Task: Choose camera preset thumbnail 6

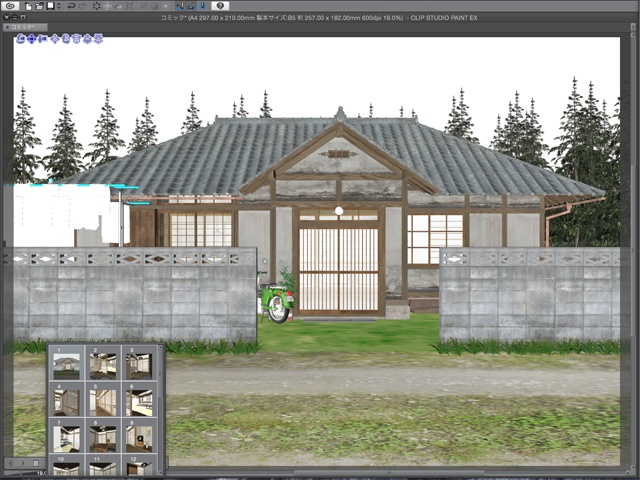Action: 140,399
